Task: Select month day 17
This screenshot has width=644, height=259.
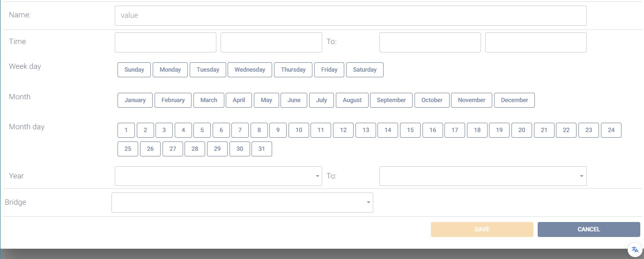Action: 455,130
